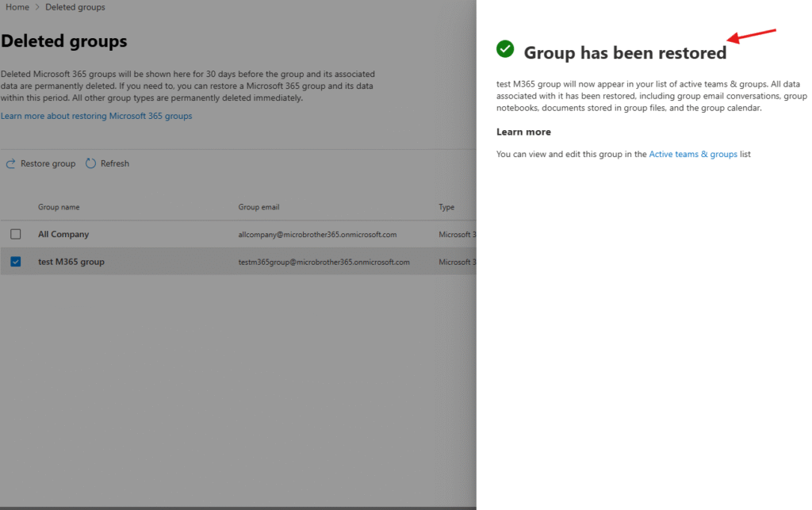
Task: Go to Home in the breadcrumb
Action: [x=17, y=7]
